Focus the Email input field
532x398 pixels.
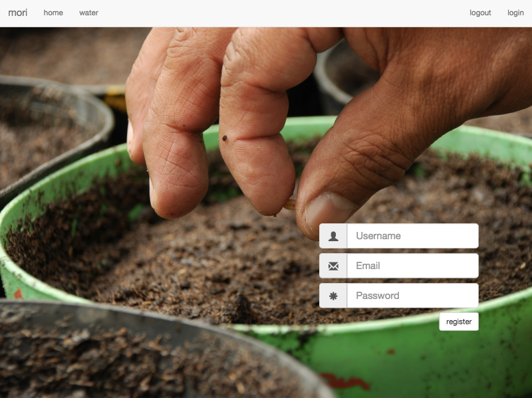pyautogui.click(x=412, y=266)
